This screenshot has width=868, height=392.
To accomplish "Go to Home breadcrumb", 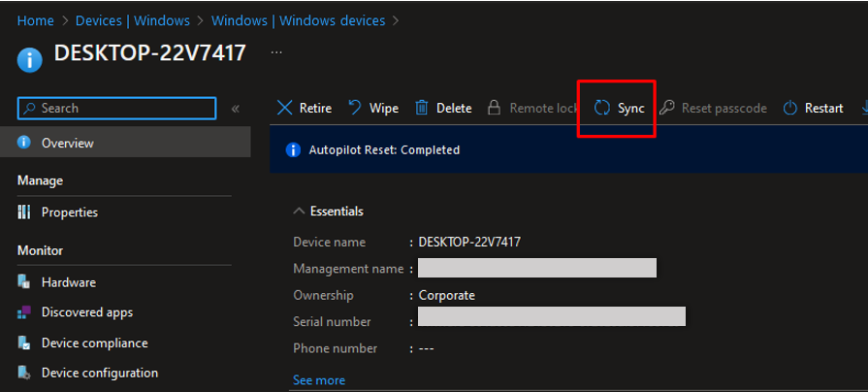I will tap(36, 21).
